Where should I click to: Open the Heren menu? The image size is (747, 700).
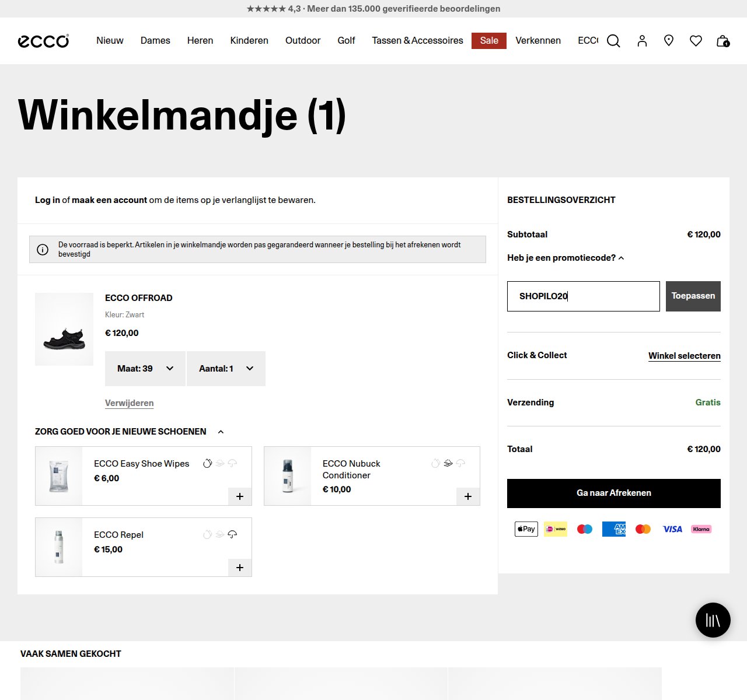[200, 40]
